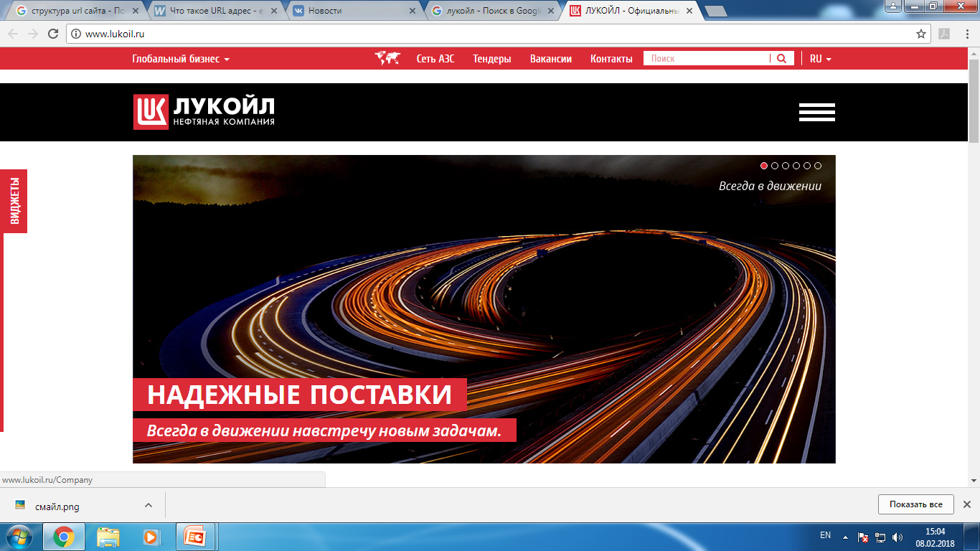Click the network icon in system tray
This screenshot has width=980, height=551.
[x=880, y=537]
